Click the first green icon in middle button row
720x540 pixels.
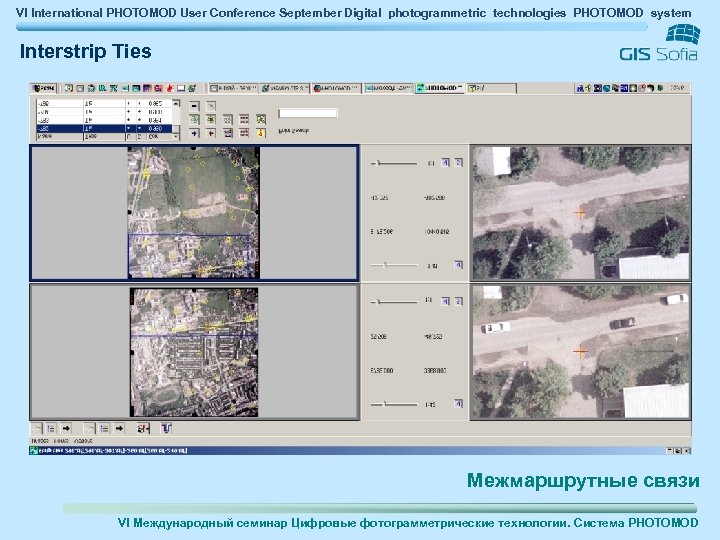194,119
